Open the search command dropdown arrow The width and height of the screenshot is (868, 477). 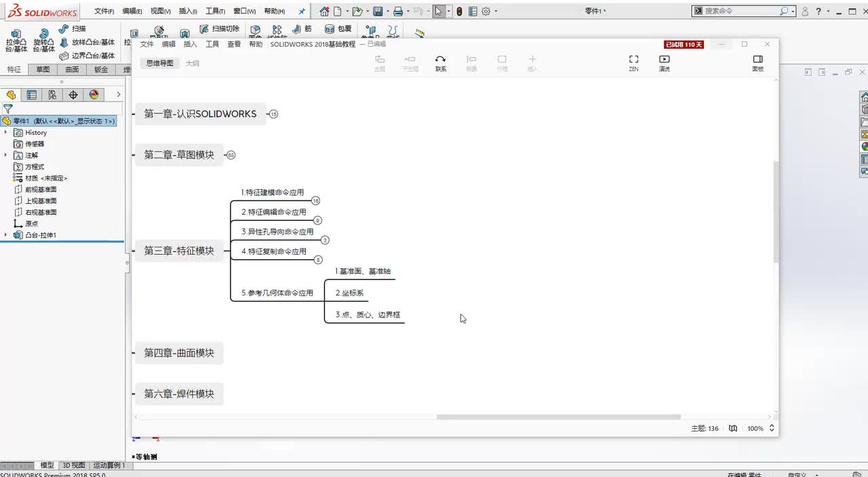coord(793,11)
